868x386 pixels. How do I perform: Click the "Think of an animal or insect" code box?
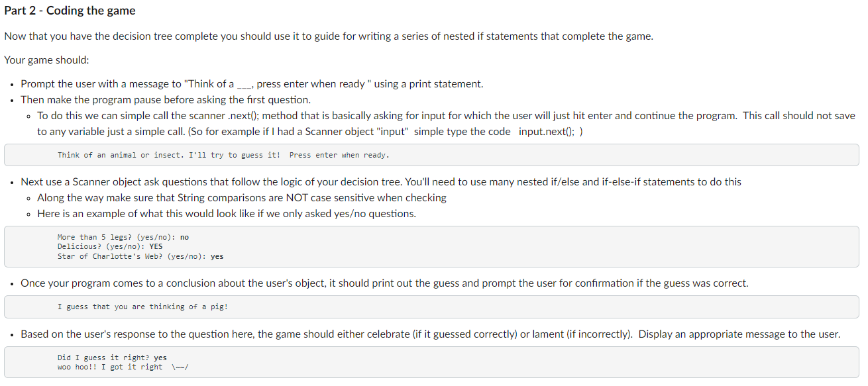pyautogui.click(x=431, y=155)
